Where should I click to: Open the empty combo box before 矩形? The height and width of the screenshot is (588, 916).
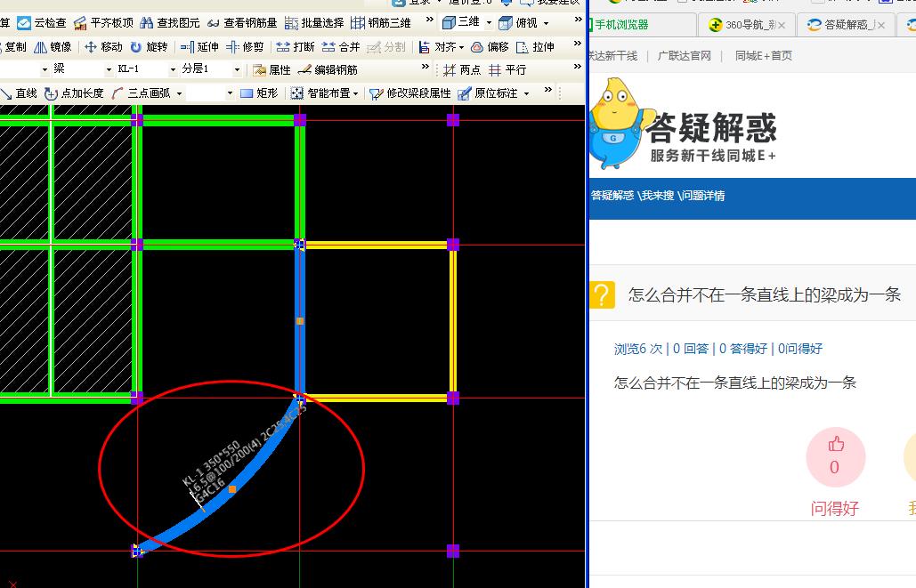click(x=210, y=93)
